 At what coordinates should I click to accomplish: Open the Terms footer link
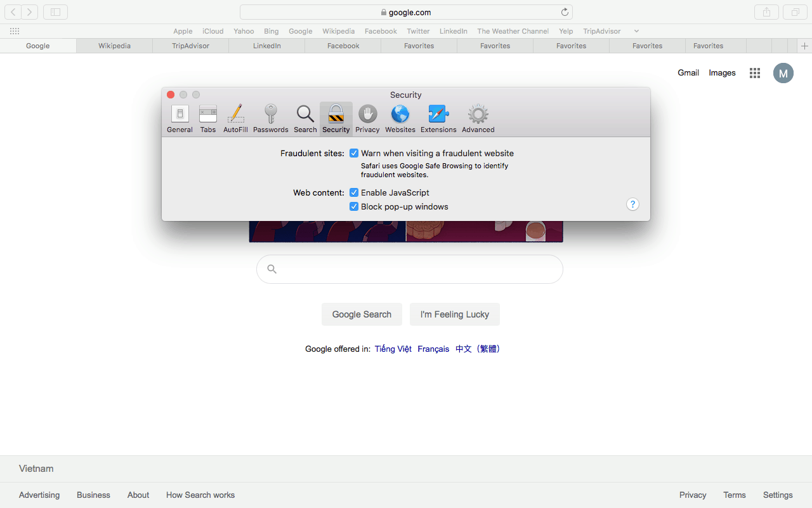click(x=735, y=495)
